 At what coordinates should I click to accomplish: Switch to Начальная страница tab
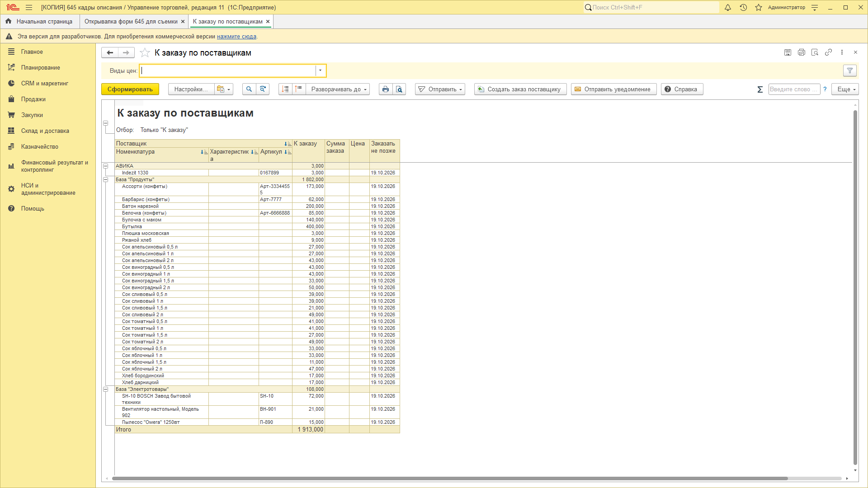pyautogui.click(x=40, y=22)
